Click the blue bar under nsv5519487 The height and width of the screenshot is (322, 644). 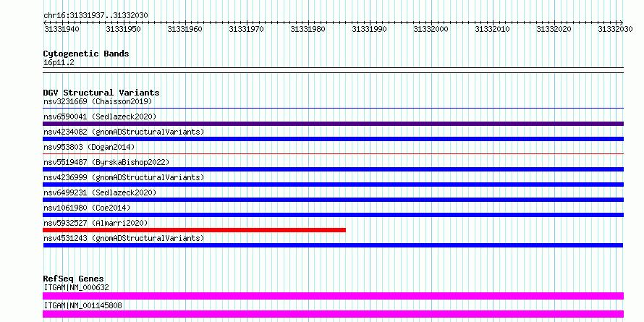(333, 169)
